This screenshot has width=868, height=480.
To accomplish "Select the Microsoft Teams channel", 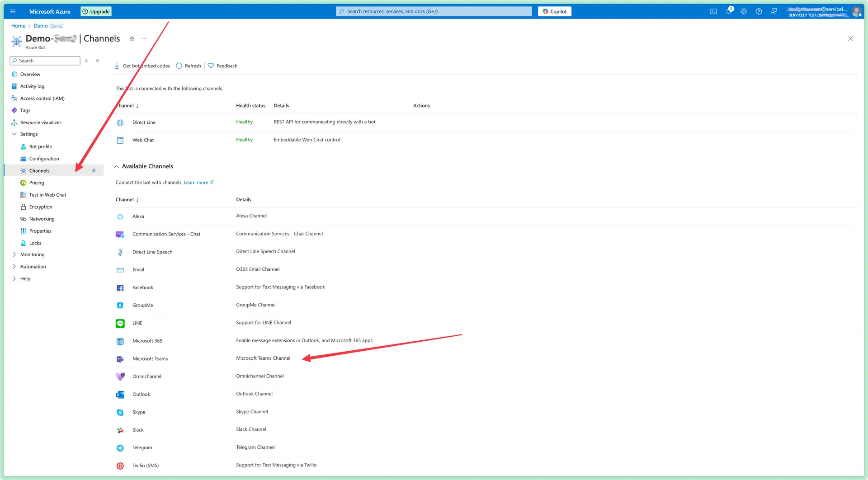I will click(x=150, y=359).
